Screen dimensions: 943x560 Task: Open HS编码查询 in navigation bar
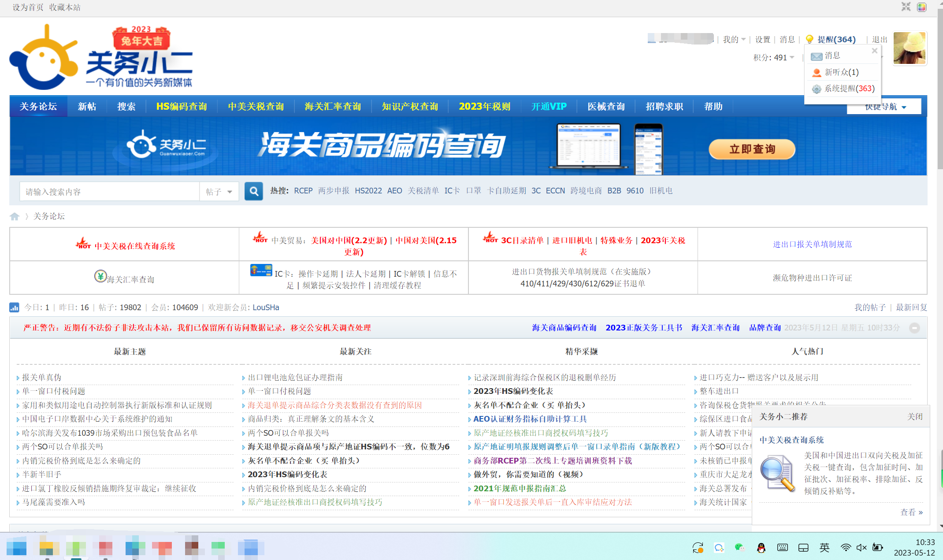pyautogui.click(x=182, y=107)
